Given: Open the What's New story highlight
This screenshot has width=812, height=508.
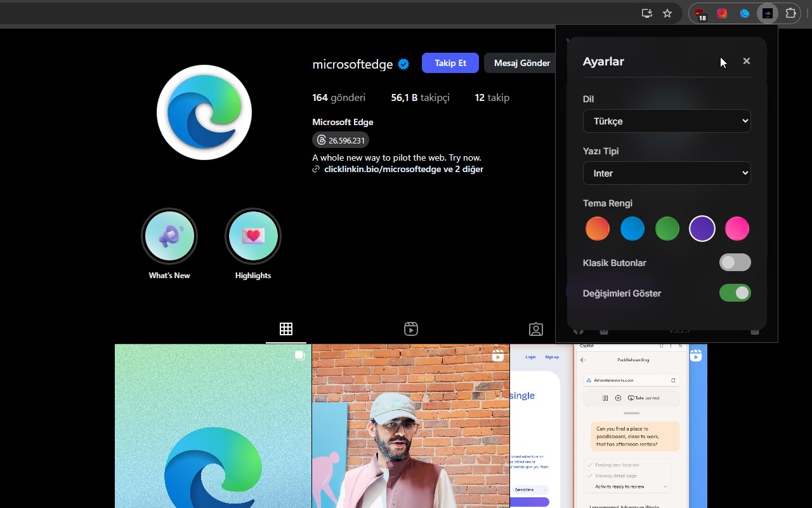Looking at the screenshot, I should pos(169,244).
